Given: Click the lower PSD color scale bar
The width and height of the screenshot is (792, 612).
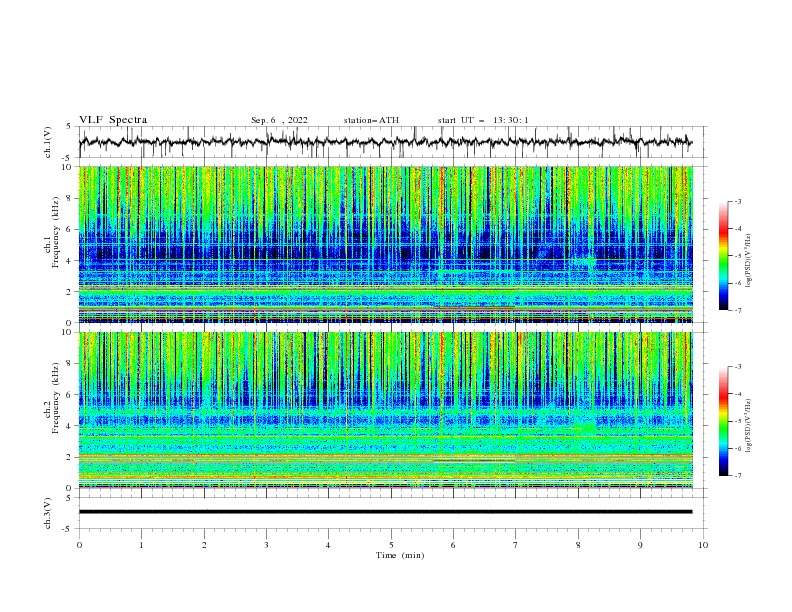Looking at the screenshot, I should point(724,421).
